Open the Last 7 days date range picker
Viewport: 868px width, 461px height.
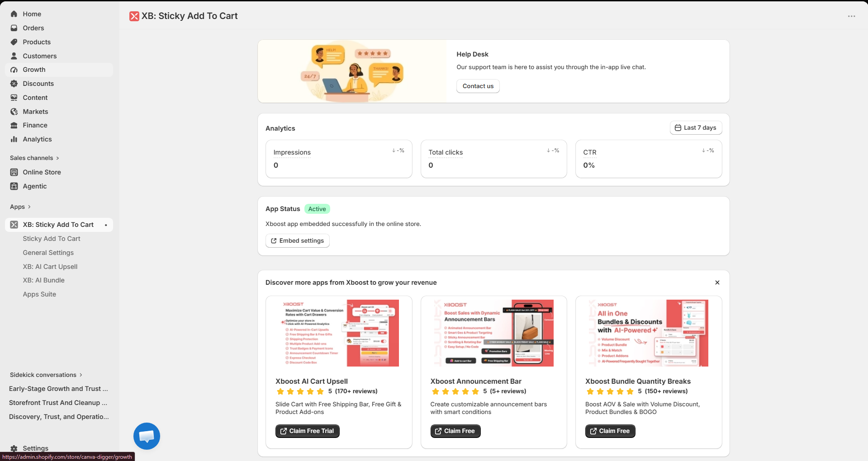[x=696, y=127]
